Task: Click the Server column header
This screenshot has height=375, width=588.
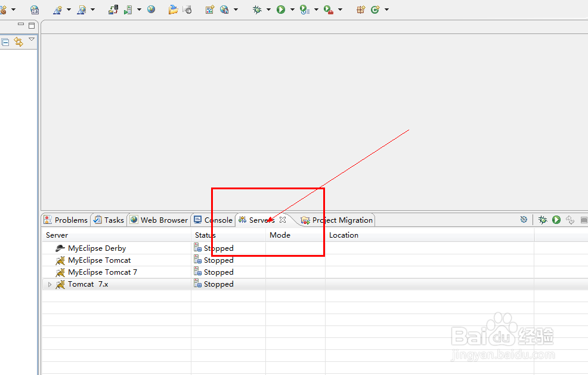Action: tap(116, 235)
